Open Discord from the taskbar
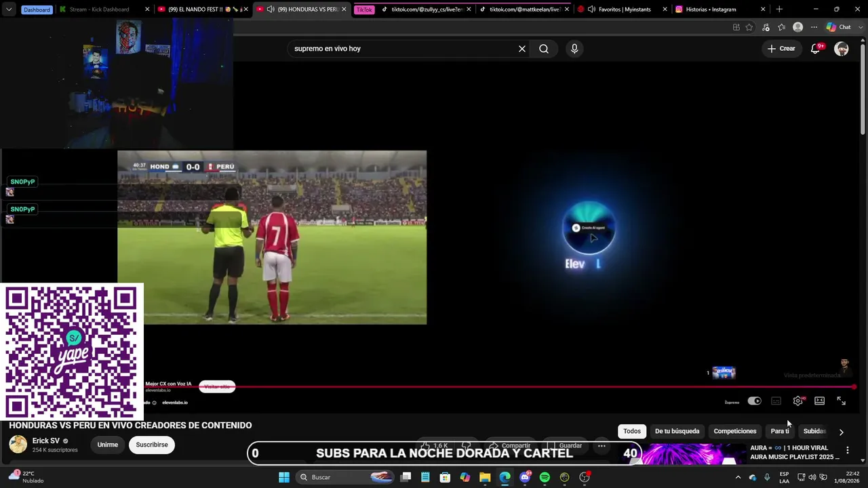The height and width of the screenshot is (488, 868). click(x=525, y=477)
